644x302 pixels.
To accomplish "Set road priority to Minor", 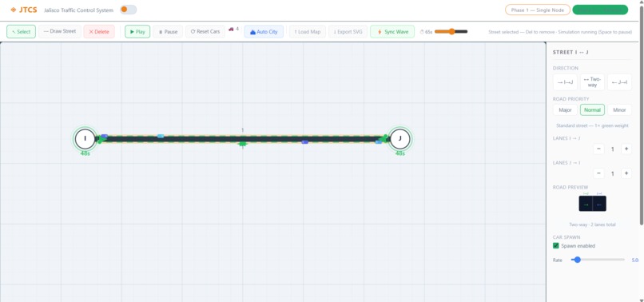I will (x=619, y=109).
